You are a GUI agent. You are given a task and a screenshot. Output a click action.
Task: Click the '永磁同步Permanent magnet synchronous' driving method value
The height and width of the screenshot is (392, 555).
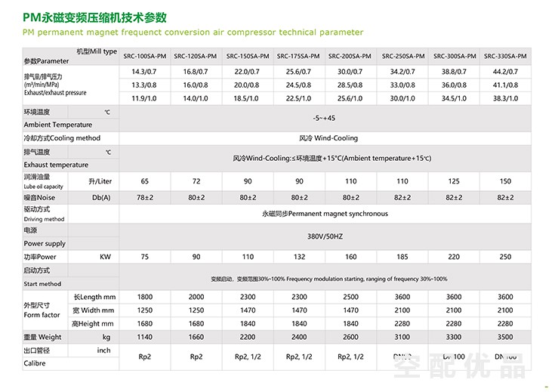pos(325,214)
